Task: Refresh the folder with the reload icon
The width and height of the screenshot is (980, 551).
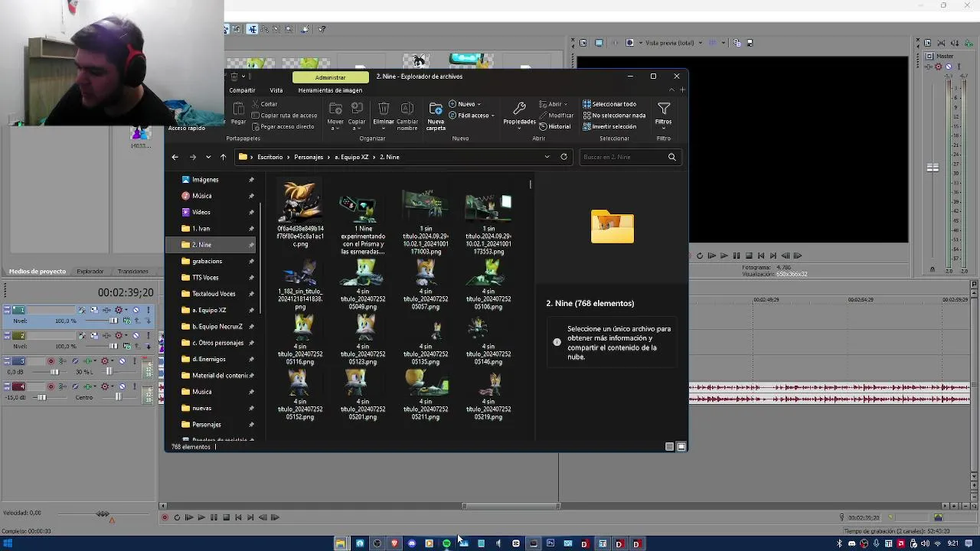Action: click(563, 157)
